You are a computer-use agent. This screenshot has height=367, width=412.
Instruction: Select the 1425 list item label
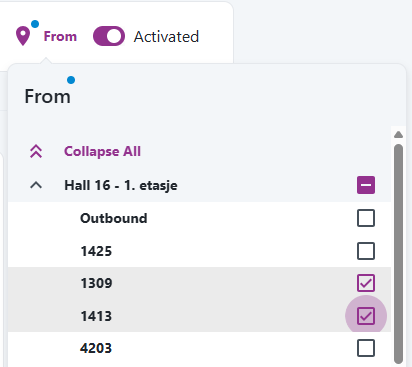pos(96,251)
